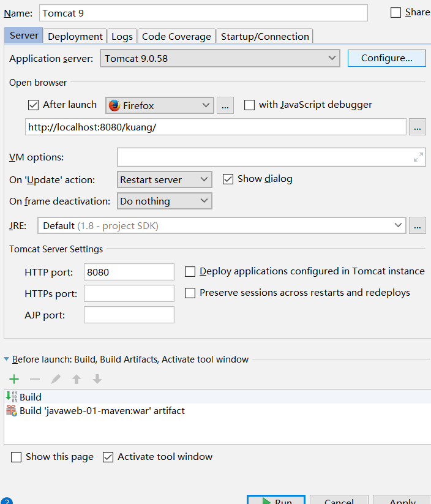Screen dimensions: 431x504
Task: Select the Build task row
Action: [217, 397]
